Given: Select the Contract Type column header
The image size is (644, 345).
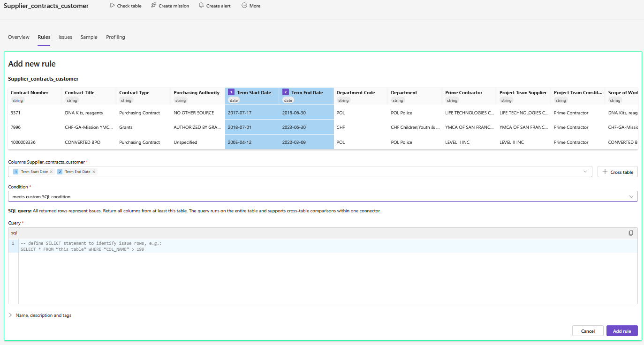Looking at the screenshot, I should (134, 93).
